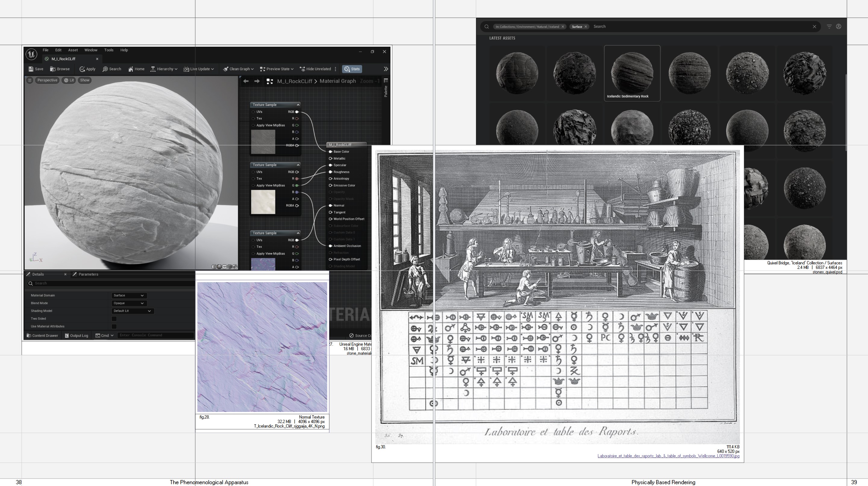The height and width of the screenshot is (486, 868).
Task: Open the Asset menu
Action: 73,50
